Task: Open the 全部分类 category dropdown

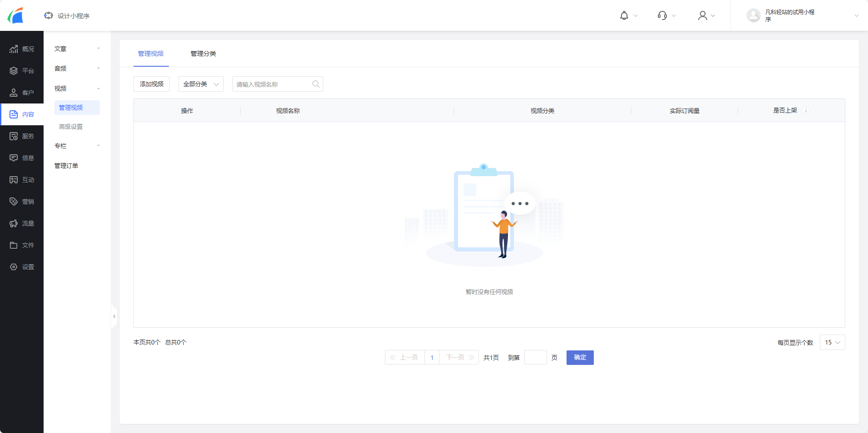Action: tap(201, 84)
